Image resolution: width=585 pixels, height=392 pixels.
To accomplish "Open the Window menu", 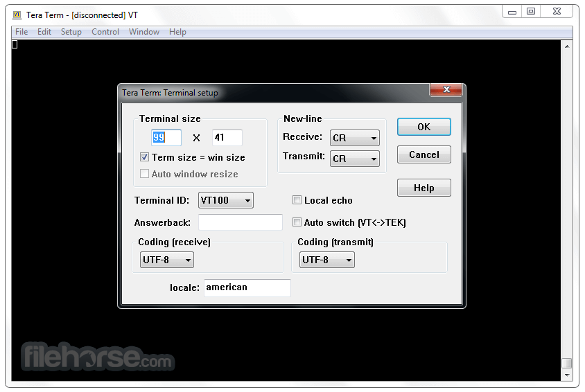I will [144, 32].
